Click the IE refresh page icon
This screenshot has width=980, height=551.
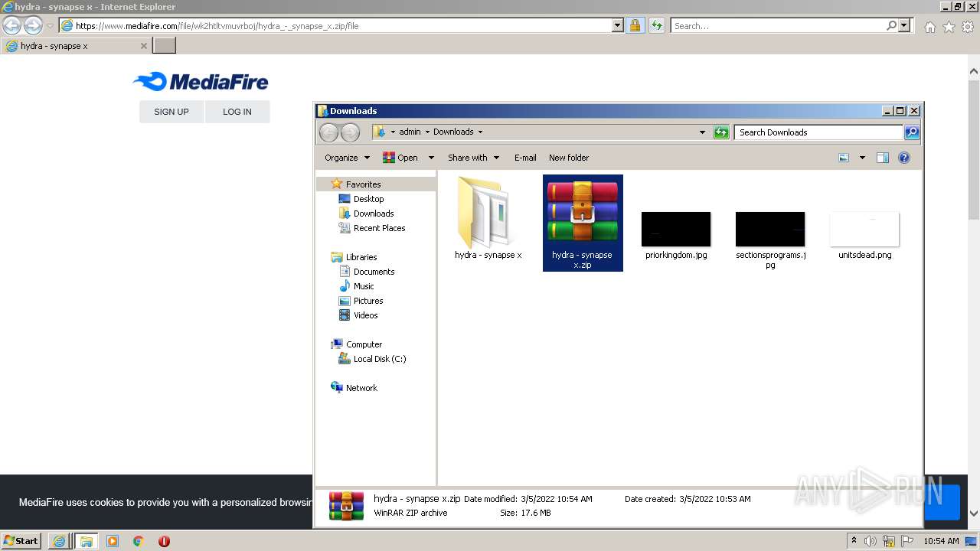(x=656, y=25)
